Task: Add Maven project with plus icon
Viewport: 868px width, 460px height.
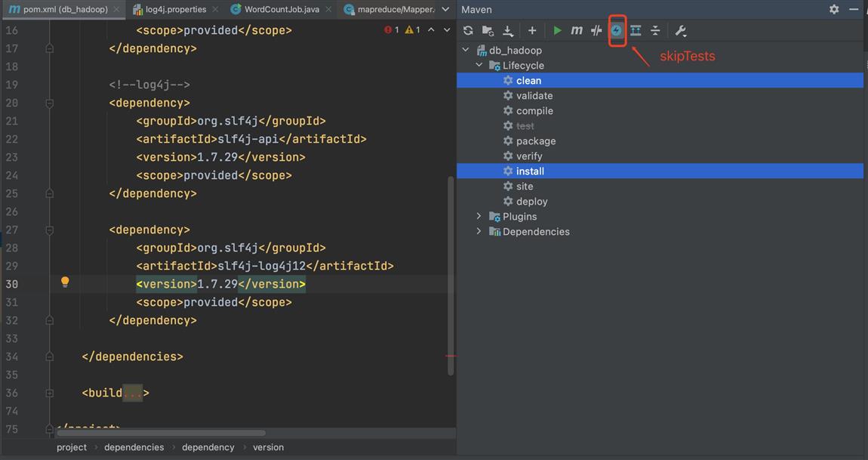Action: (532, 31)
